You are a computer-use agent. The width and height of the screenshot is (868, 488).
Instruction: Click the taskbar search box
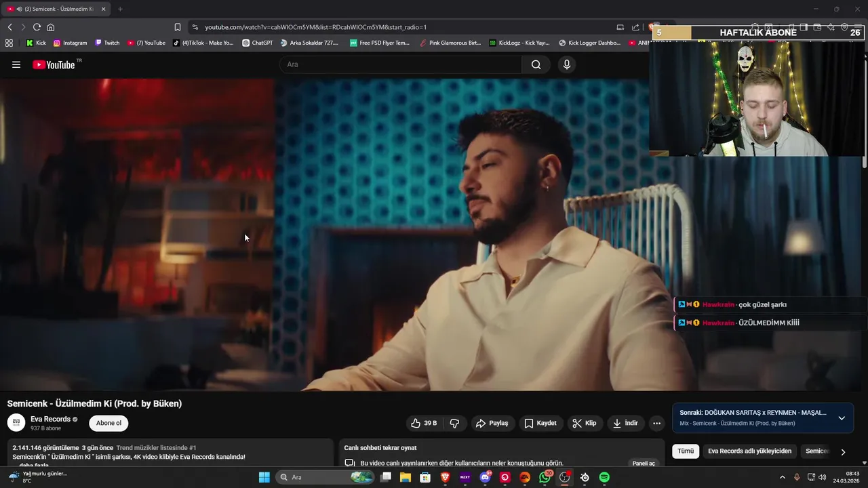325,477
